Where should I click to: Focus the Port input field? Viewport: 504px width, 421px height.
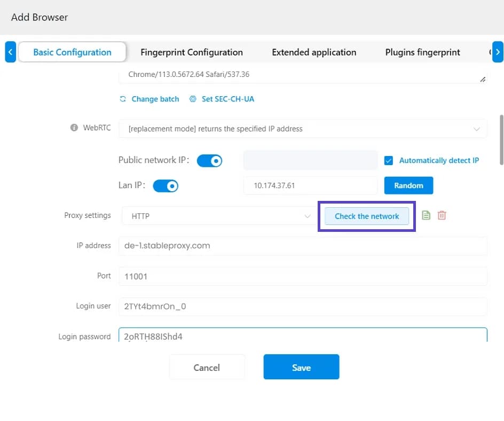302,276
